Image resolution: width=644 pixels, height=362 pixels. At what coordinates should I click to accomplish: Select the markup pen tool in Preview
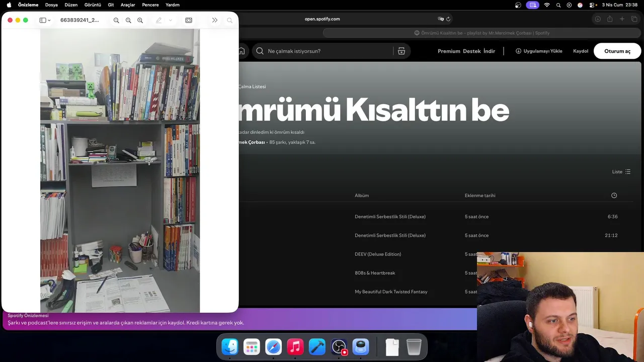(x=159, y=20)
